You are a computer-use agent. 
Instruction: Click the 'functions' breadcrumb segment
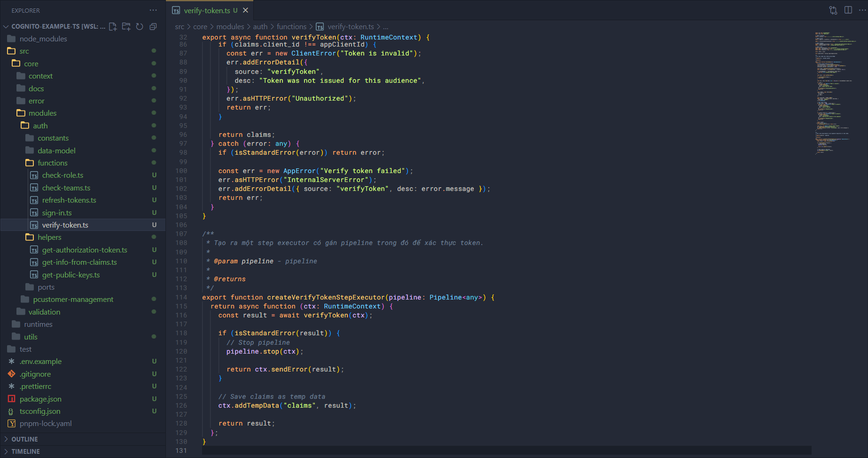coord(291,27)
